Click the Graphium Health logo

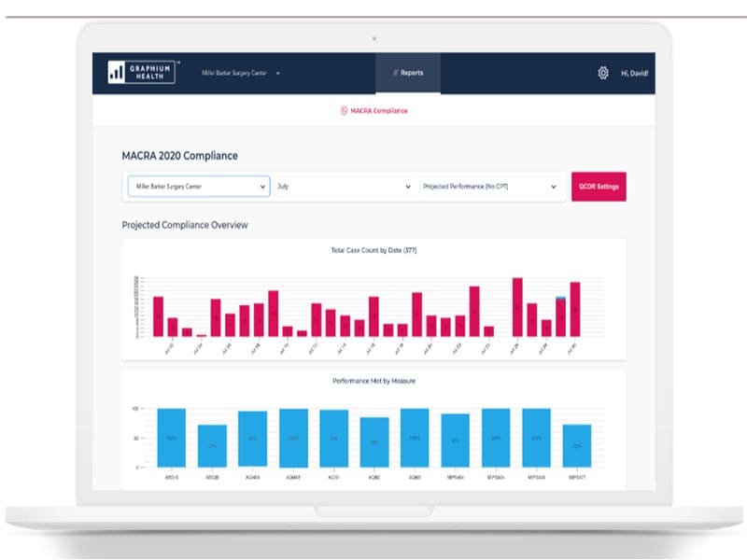(142, 73)
